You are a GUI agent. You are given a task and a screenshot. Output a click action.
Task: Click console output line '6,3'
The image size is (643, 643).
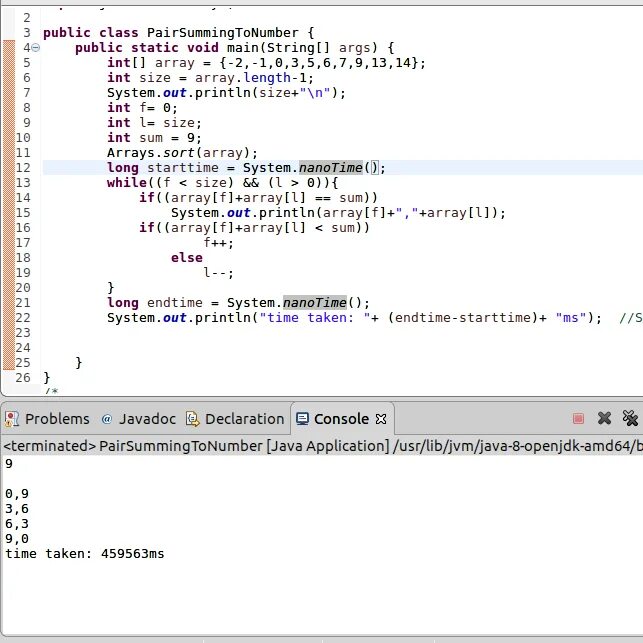17,524
